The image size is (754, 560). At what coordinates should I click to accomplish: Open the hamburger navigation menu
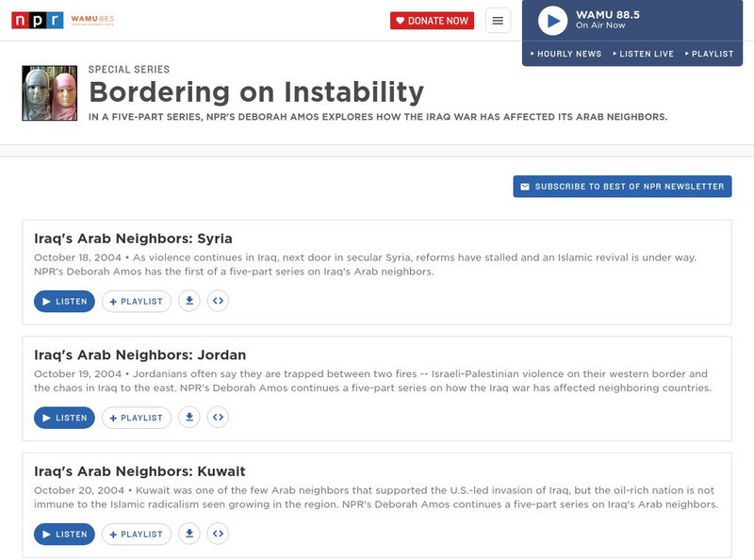point(498,21)
